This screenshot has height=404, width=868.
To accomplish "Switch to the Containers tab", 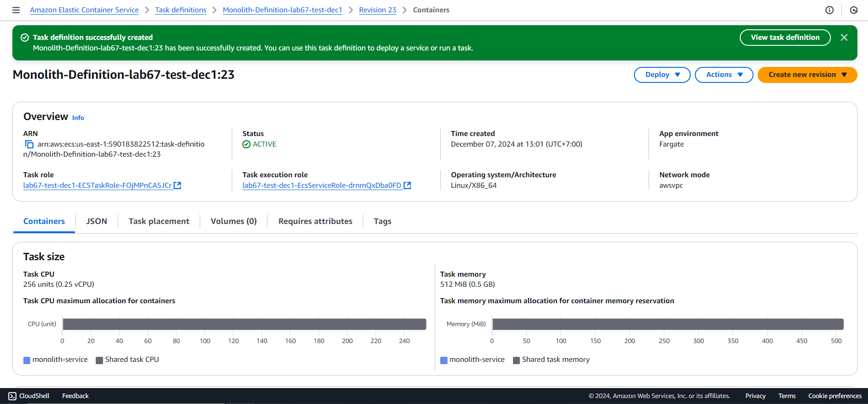I will point(44,221).
